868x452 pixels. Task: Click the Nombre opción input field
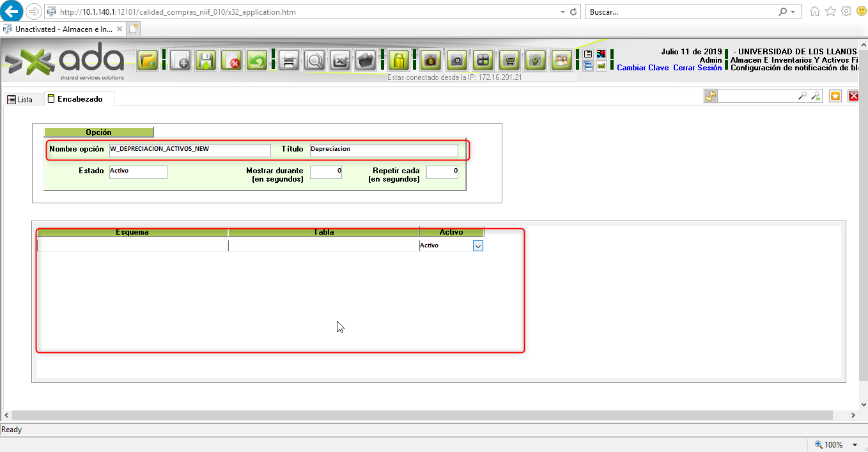(190, 150)
